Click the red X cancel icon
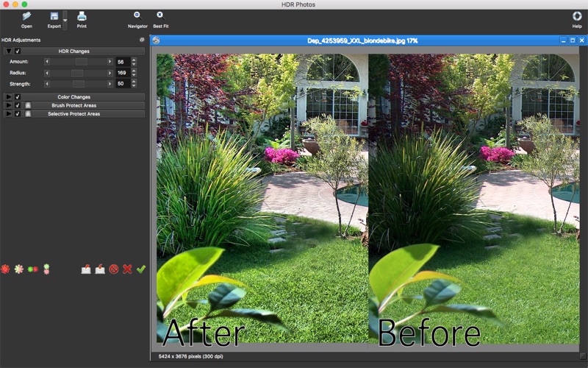The height and width of the screenshot is (368, 588). click(127, 269)
